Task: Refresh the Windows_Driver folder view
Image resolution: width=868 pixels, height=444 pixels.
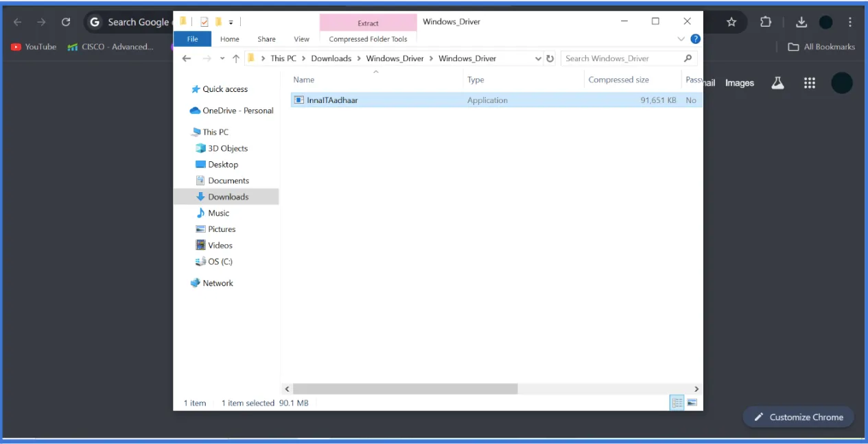Action: coord(550,58)
